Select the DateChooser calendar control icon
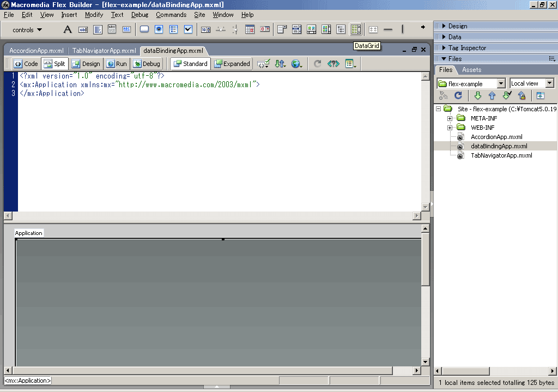 250,29
